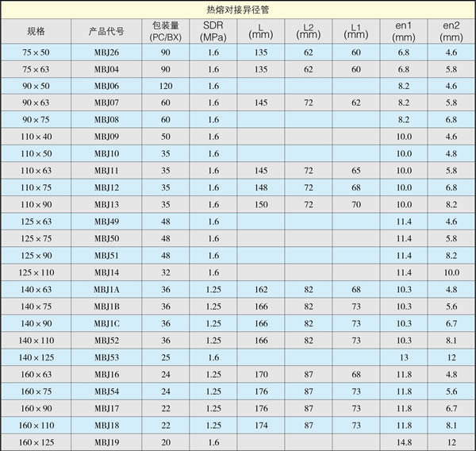Click the L2 (mm) column header
476x451 pixels.
[x=309, y=31]
